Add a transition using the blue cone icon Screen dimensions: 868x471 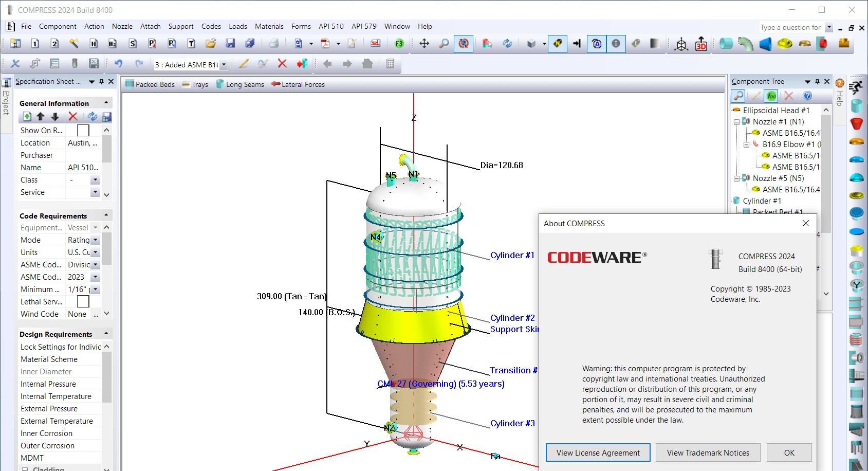coord(765,44)
